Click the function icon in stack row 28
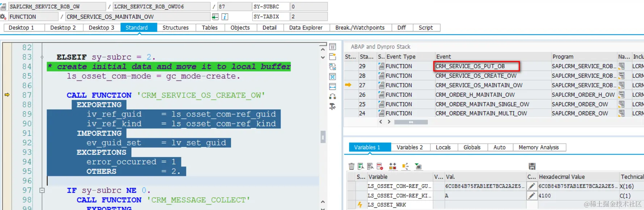This screenshot has height=210, width=644. coord(381,75)
